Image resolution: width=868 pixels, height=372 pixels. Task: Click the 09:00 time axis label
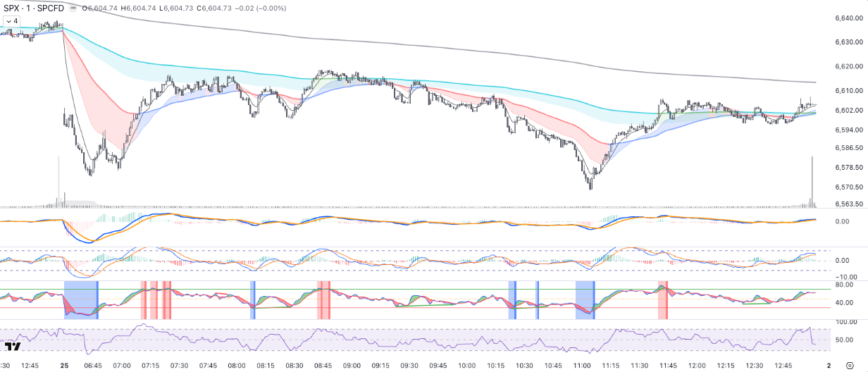[352, 366]
